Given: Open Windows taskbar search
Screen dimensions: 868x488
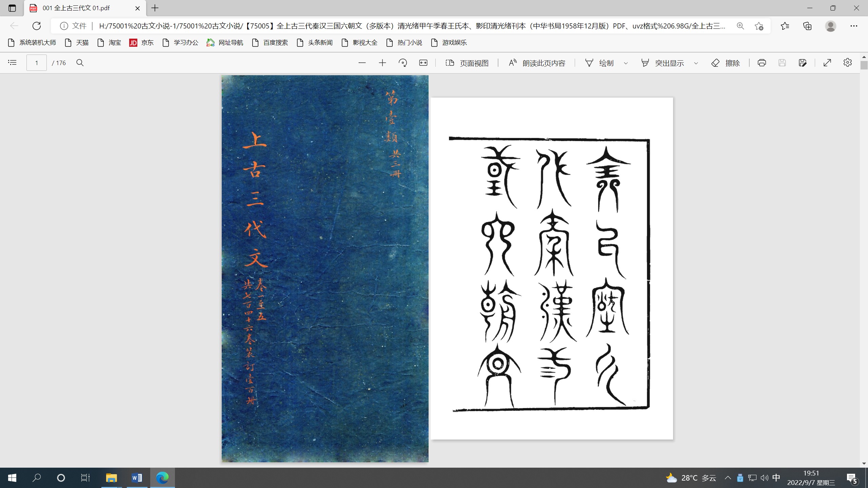Looking at the screenshot, I should pyautogui.click(x=37, y=478).
